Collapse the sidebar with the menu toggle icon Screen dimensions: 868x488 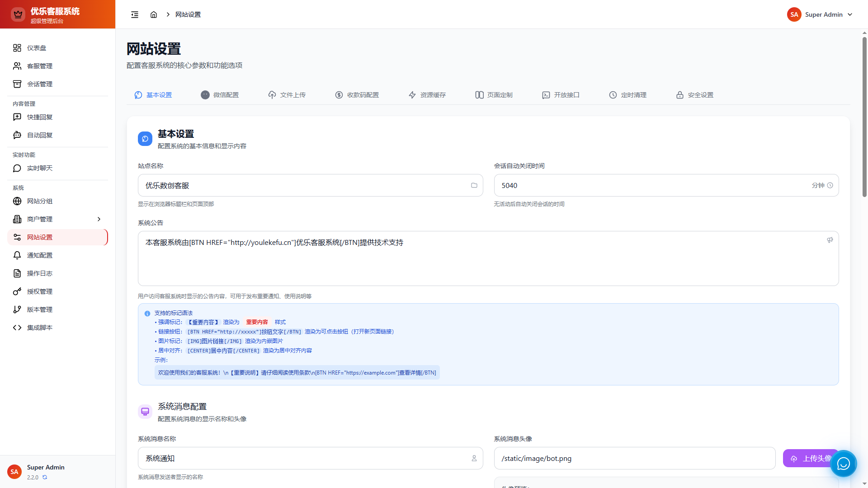coord(135,14)
